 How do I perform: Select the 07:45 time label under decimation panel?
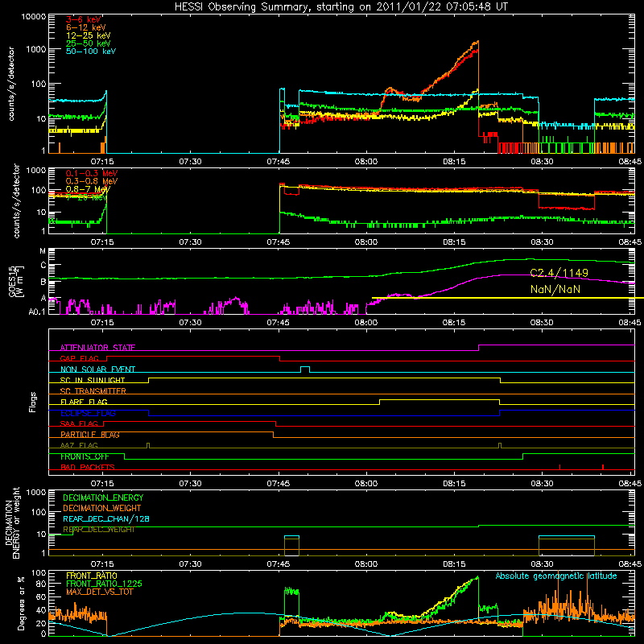click(278, 564)
